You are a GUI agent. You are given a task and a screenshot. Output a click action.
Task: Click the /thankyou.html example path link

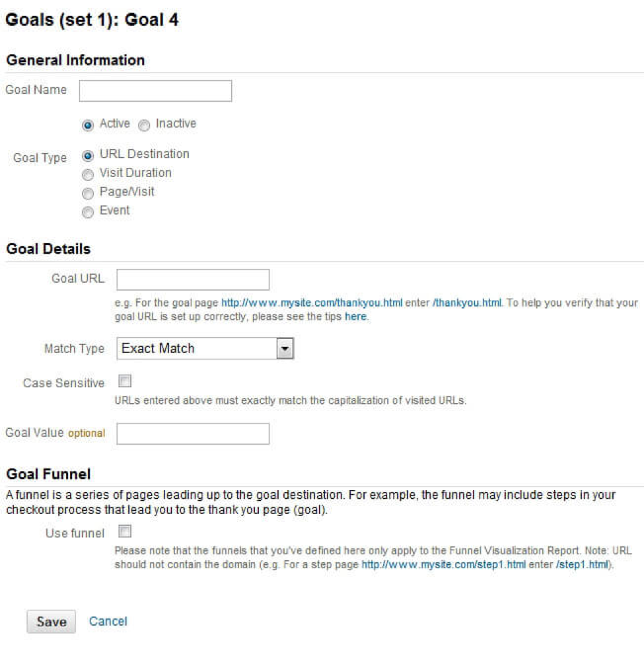click(x=467, y=303)
